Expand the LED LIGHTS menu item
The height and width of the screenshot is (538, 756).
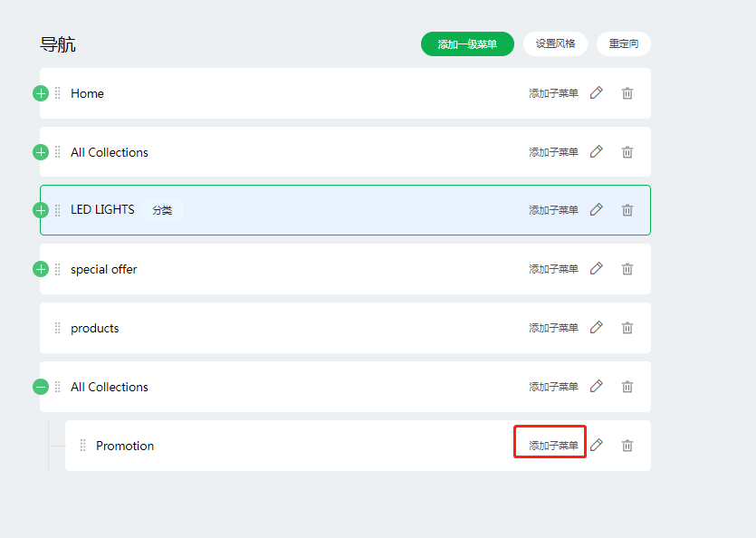(41, 210)
